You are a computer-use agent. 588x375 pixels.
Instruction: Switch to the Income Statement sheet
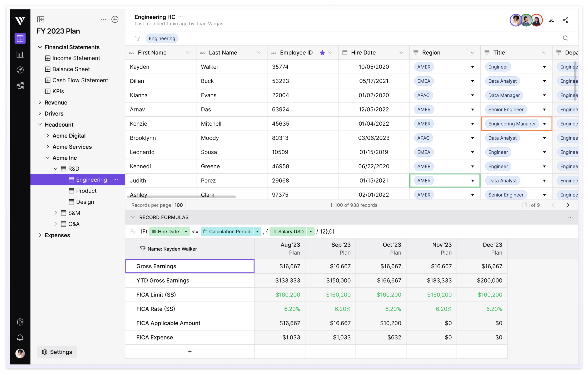[76, 58]
